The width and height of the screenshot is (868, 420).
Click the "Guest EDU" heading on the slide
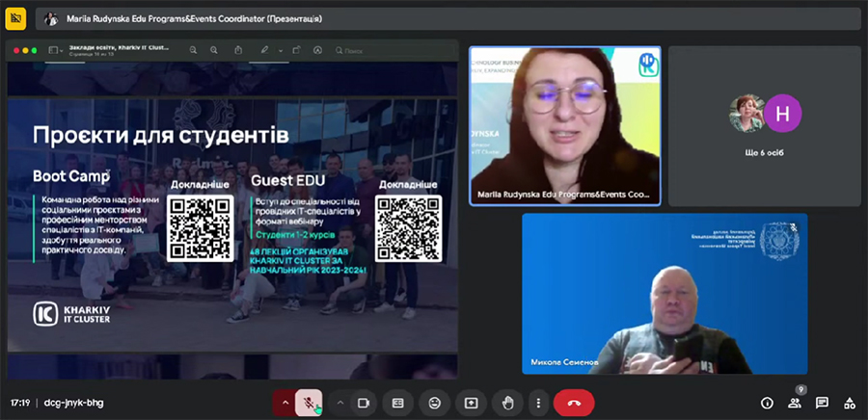pyautogui.click(x=287, y=181)
